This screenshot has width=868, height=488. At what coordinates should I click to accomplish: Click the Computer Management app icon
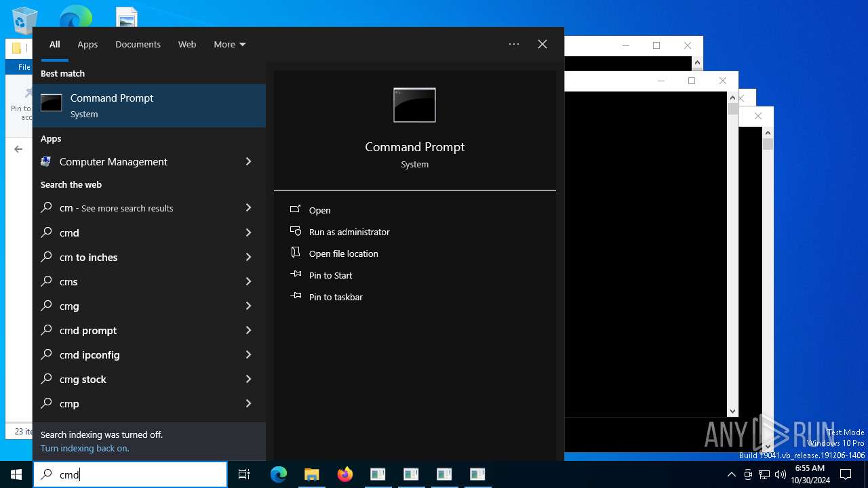point(46,161)
